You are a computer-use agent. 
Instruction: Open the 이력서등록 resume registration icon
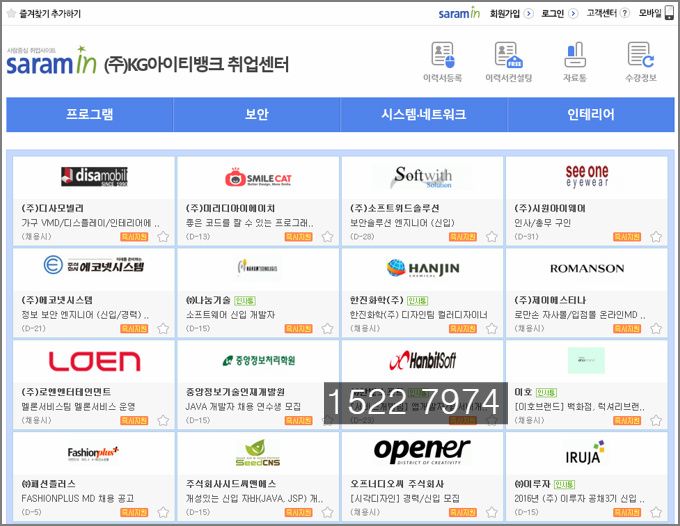(442, 56)
